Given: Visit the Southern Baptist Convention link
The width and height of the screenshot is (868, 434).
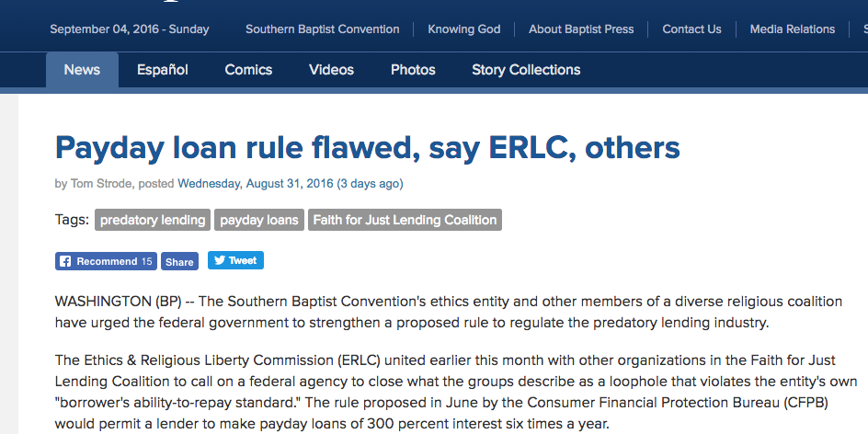Looking at the screenshot, I should coord(322,29).
